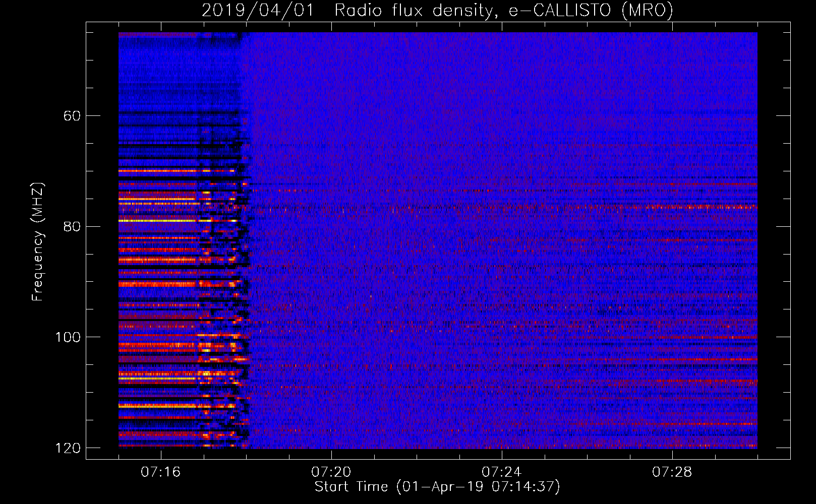Click the 07:28 time tick label
Viewport: 816px width, 504px height.
(672, 472)
